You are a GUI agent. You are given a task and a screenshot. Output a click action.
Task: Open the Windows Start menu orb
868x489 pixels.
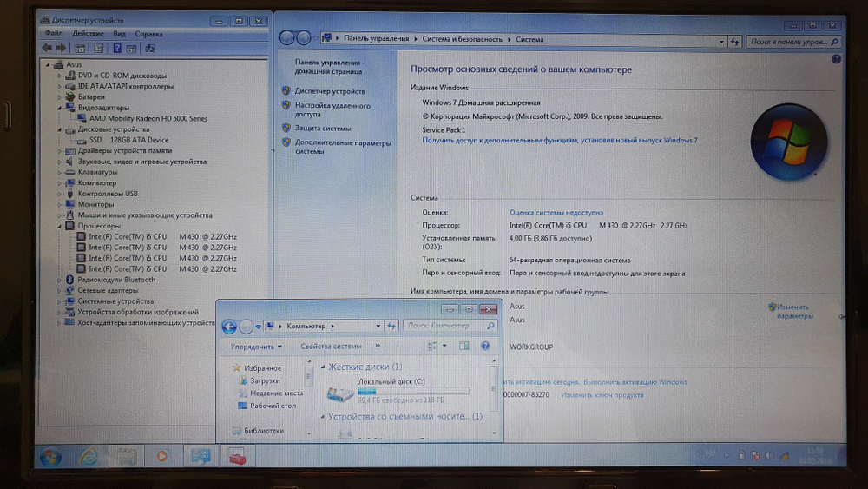(x=49, y=456)
